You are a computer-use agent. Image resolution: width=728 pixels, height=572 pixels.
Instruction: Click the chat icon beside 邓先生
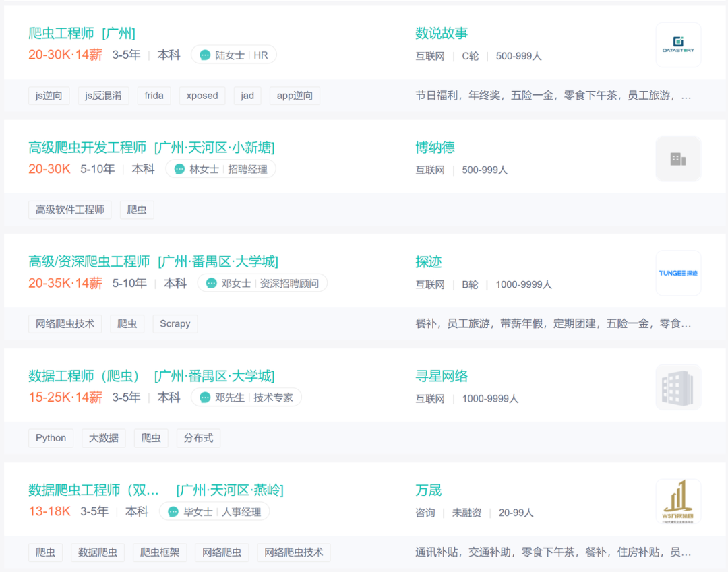(205, 398)
